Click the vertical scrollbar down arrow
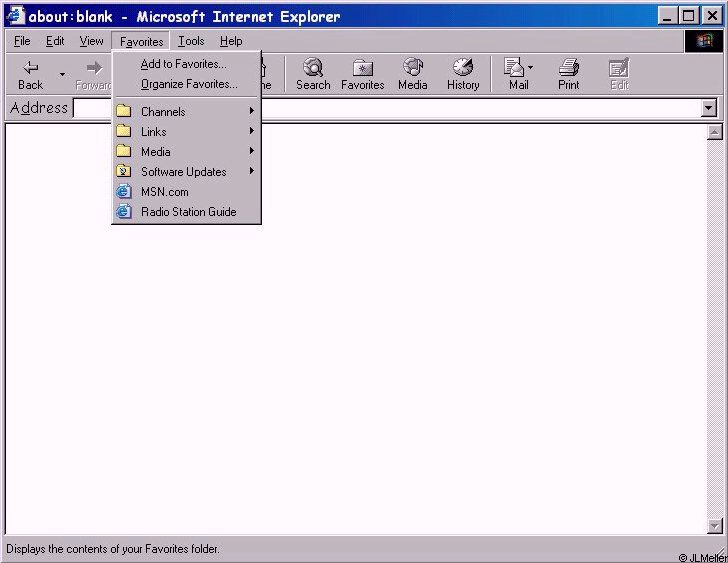The width and height of the screenshot is (728, 563). point(715,526)
